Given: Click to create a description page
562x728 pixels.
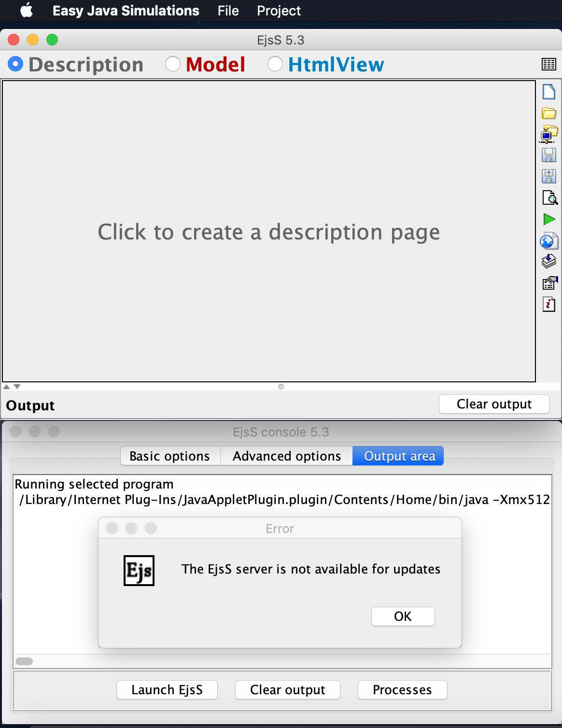Looking at the screenshot, I should click(x=269, y=232).
